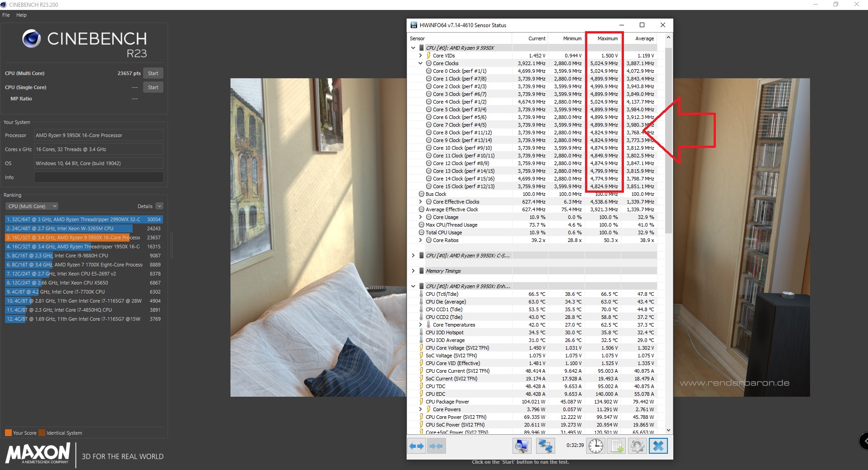The image size is (868, 470).
Task: Click the blue X close sensors icon
Action: pos(658,446)
